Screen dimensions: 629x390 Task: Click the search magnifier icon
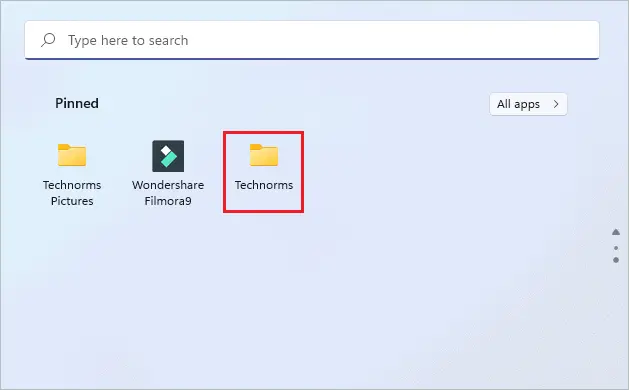tap(48, 40)
